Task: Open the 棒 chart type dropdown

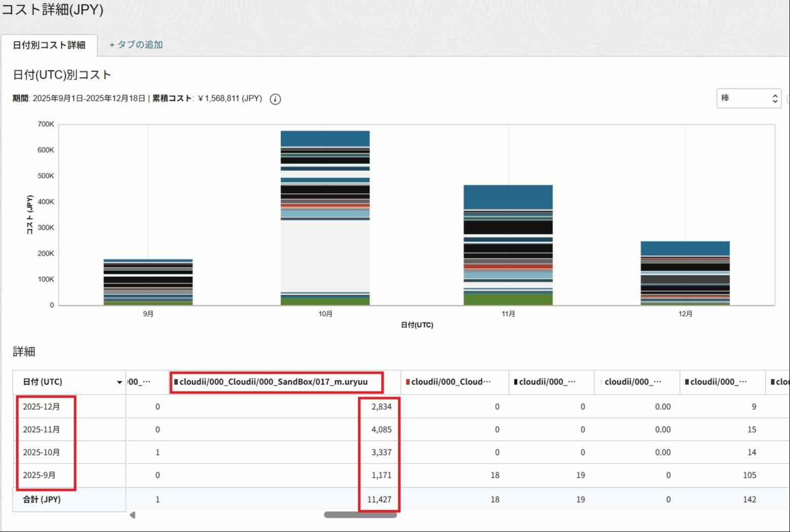Action: tap(748, 98)
